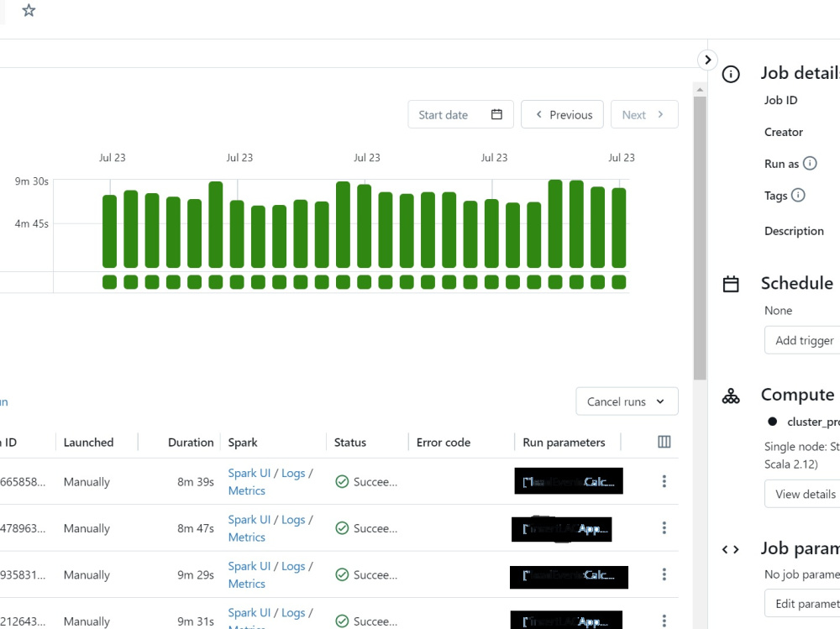This screenshot has width=840, height=629.
Task: Open Spark UI for the 9m 31s run
Action: coord(249,612)
